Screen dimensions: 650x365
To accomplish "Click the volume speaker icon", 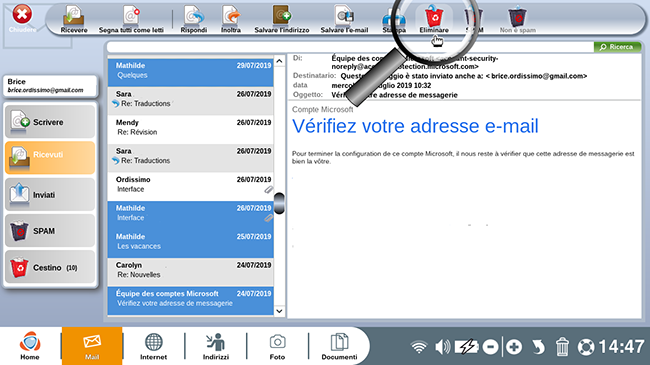I will tap(443, 346).
